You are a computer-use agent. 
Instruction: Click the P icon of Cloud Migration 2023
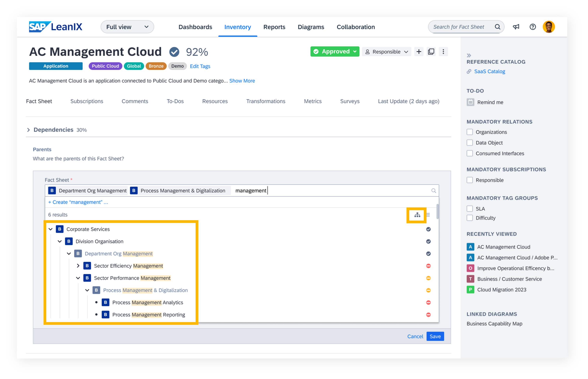click(x=470, y=290)
